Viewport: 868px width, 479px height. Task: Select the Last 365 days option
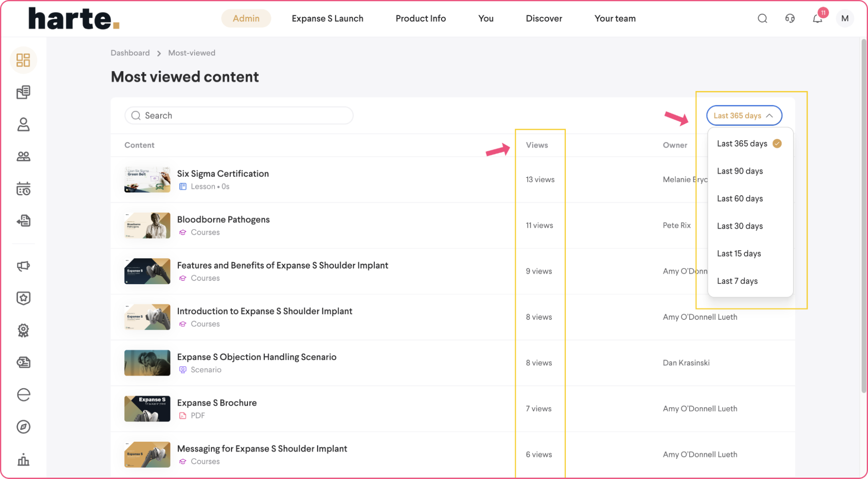[x=742, y=144]
